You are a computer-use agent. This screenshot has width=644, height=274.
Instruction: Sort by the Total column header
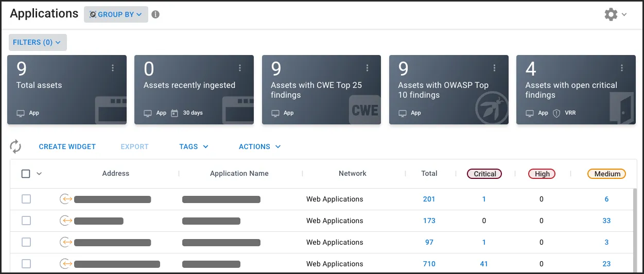pos(429,174)
